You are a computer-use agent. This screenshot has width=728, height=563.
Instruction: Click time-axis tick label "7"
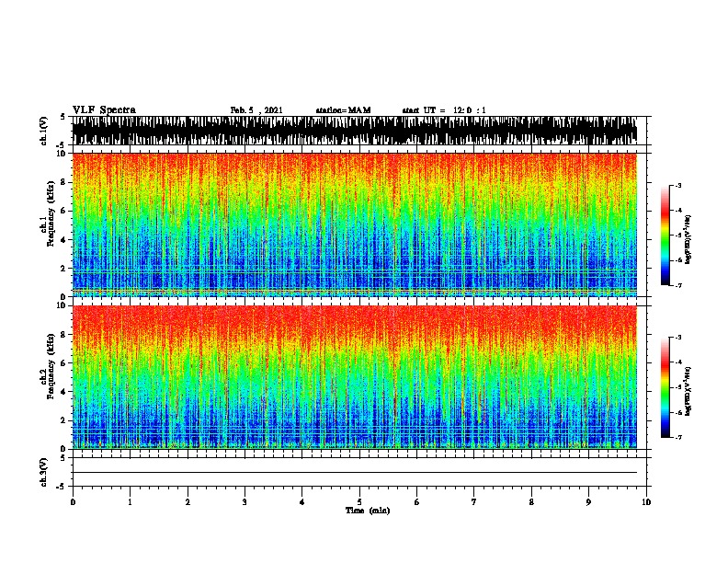[474, 502]
